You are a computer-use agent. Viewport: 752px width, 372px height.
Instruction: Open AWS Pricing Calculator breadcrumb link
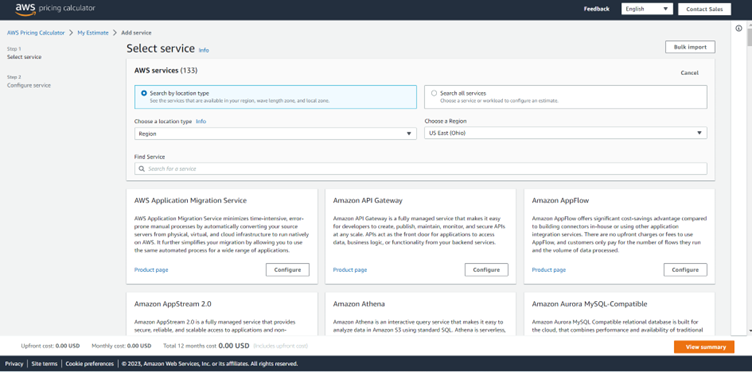pyautogui.click(x=35, y=33)
